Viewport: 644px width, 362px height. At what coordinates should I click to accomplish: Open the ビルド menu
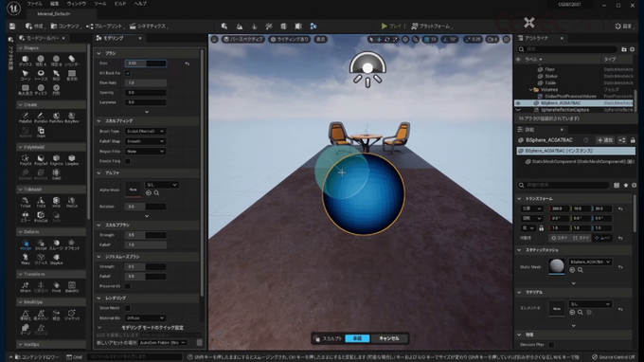(x=120, y=4)
